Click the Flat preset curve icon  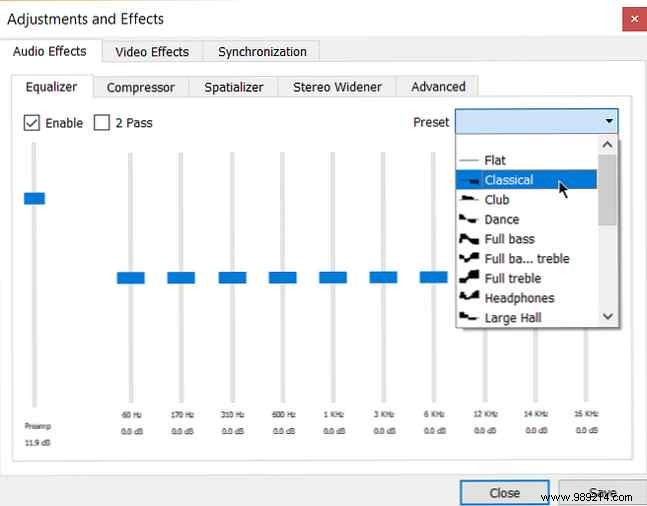click(469, 160)
